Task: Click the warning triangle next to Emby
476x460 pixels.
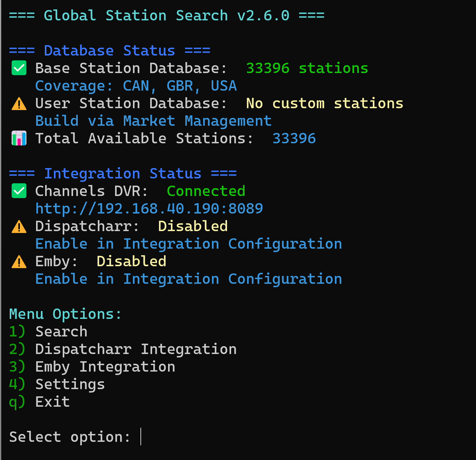Action: [x=19, y=262]
